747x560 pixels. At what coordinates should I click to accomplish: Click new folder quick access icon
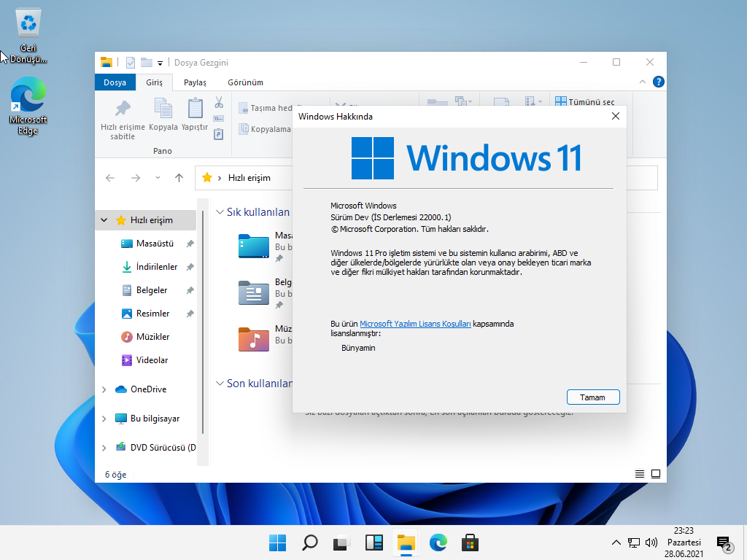[x=146, y=63]
